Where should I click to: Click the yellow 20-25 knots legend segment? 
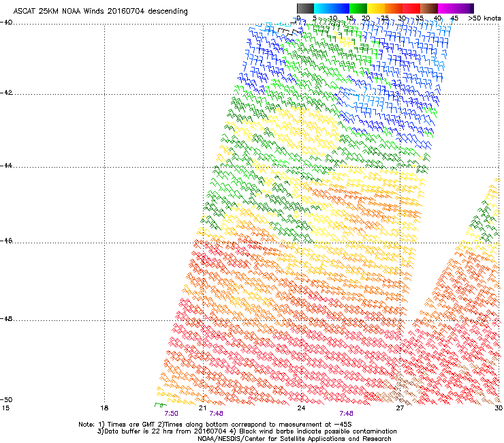pyautogui.click(x=376, y=8)
